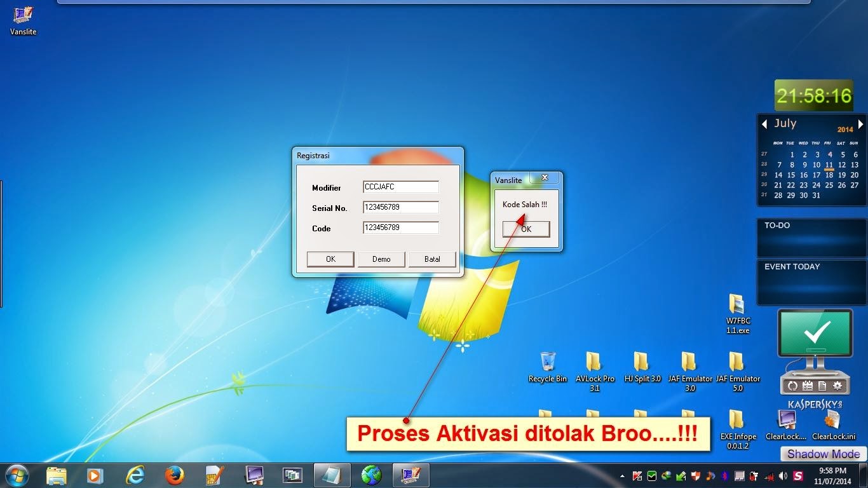Open the Recycle Bin icon

547,367
